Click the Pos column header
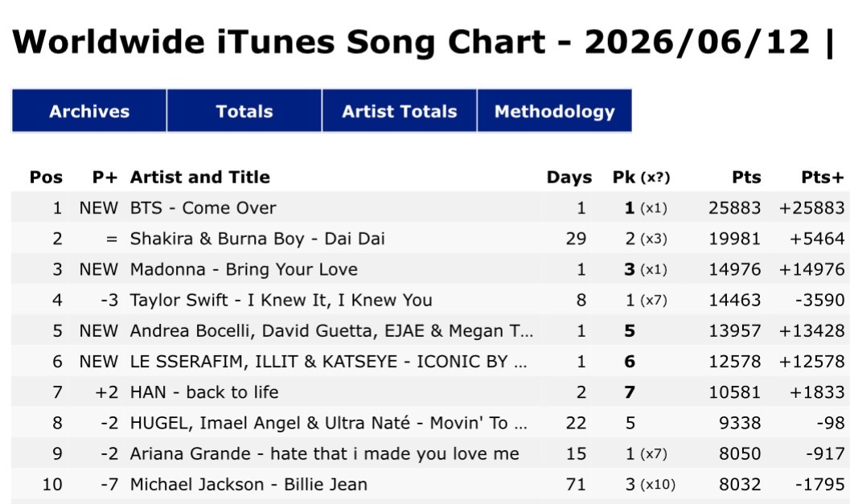The width and height of the screenshot is (850, 504). click(46, 177)
